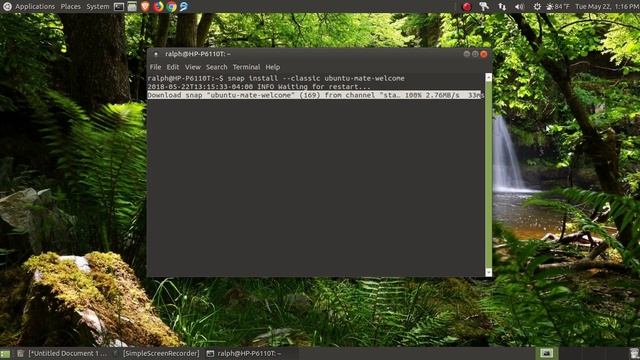Open the clock showing Tue May 22
640x360 pixels.
coord(607,7)
